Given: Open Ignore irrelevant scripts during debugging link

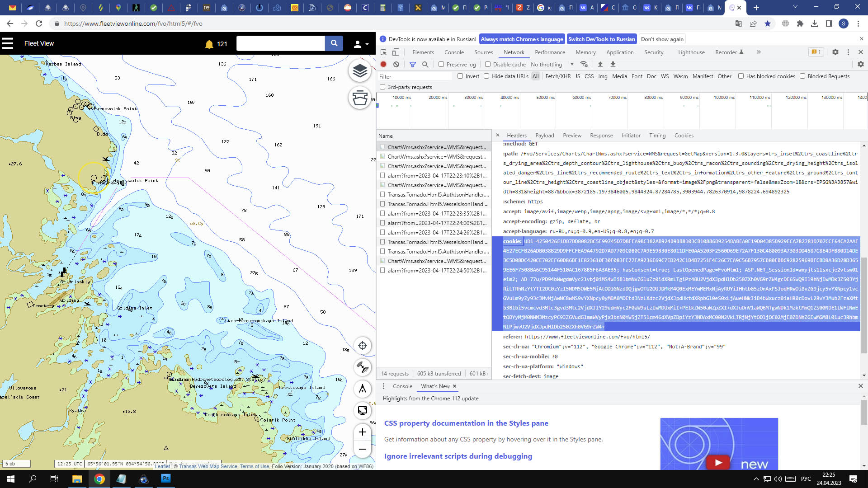Looking at the screenshot, I should pyautogui.click(x=458, y=456).
